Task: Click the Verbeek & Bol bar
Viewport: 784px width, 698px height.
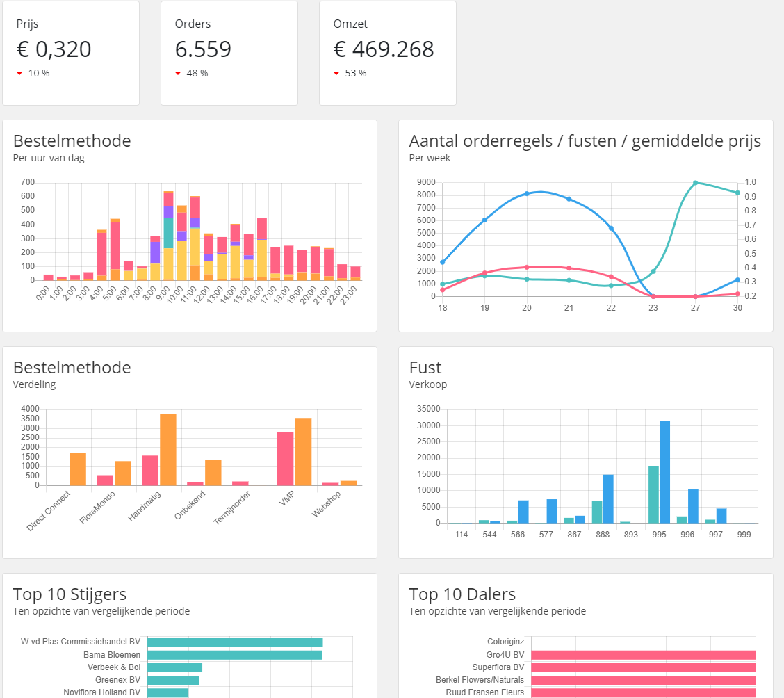Action: point(175,667)
